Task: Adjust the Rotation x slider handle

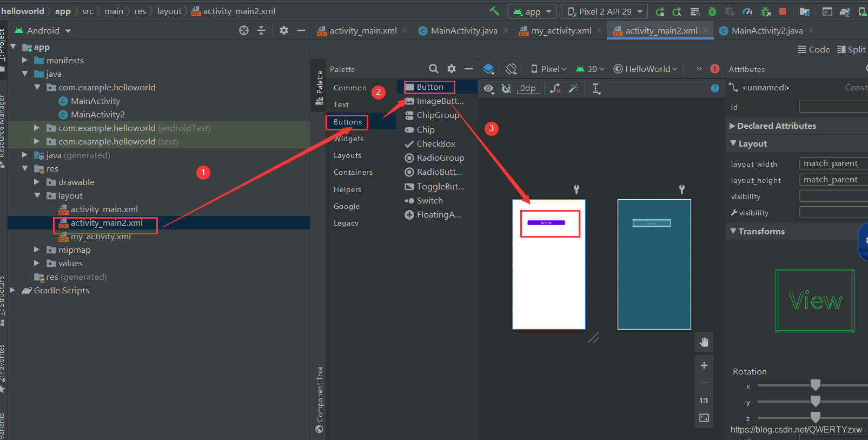Action: pos(816,385)
